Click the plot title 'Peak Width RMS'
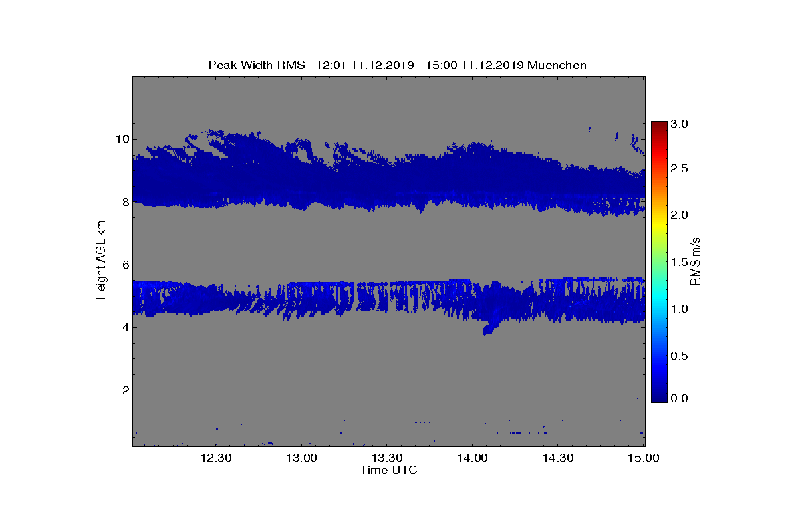The width and height of the screenshot is (798, 532). point(257,65)
